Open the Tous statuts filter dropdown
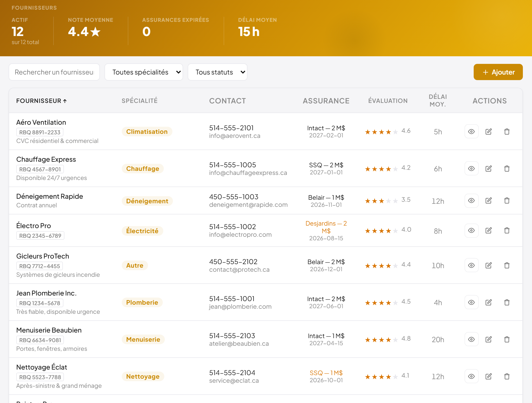The height and width of the screenshot is (403, 532). coord(218,72)
